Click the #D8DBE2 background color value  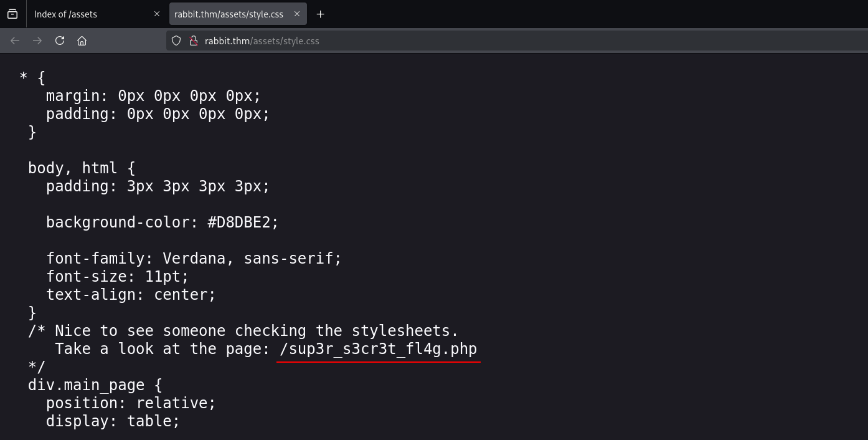[x=243, y=222]
